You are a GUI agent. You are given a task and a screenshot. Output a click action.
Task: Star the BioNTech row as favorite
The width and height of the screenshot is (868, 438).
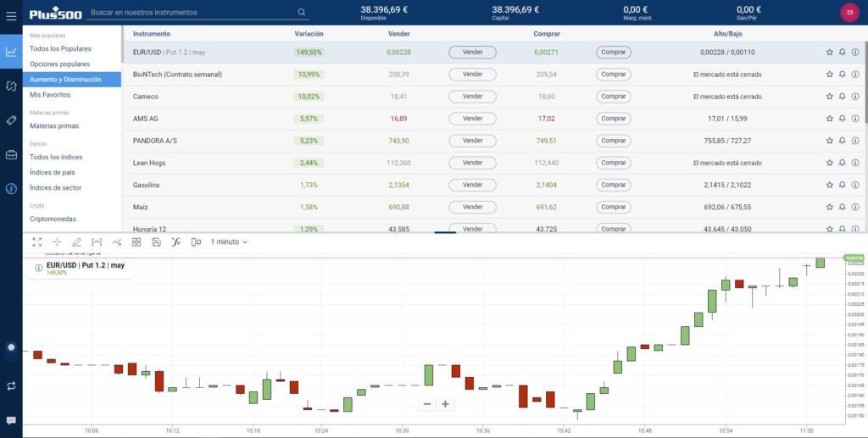pos(829,74)
